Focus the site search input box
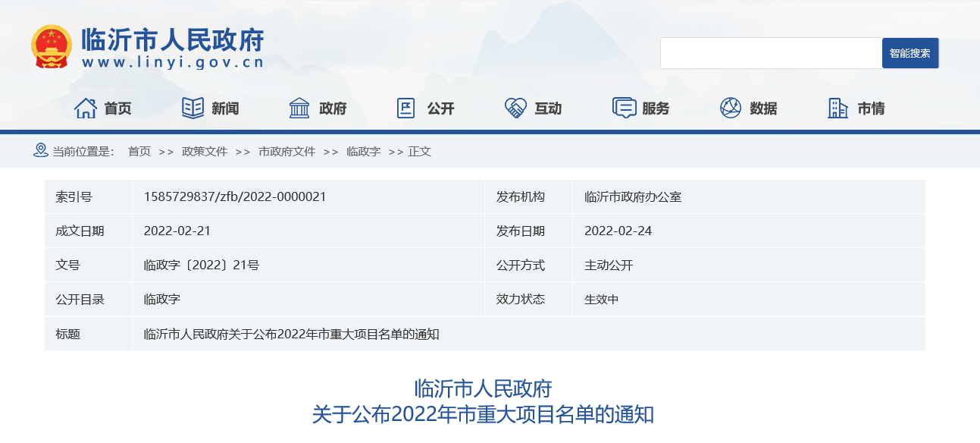This screenshot has height=443, width=980. 771,53
